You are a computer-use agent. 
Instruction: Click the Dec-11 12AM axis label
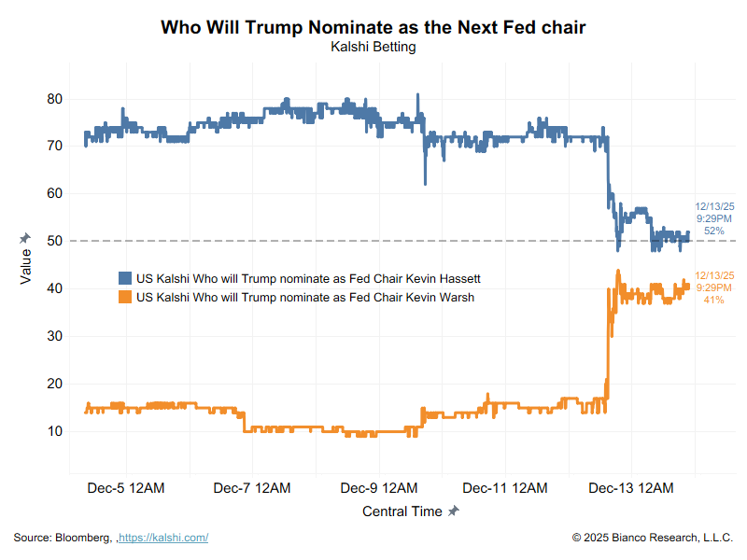click(505, 488)
